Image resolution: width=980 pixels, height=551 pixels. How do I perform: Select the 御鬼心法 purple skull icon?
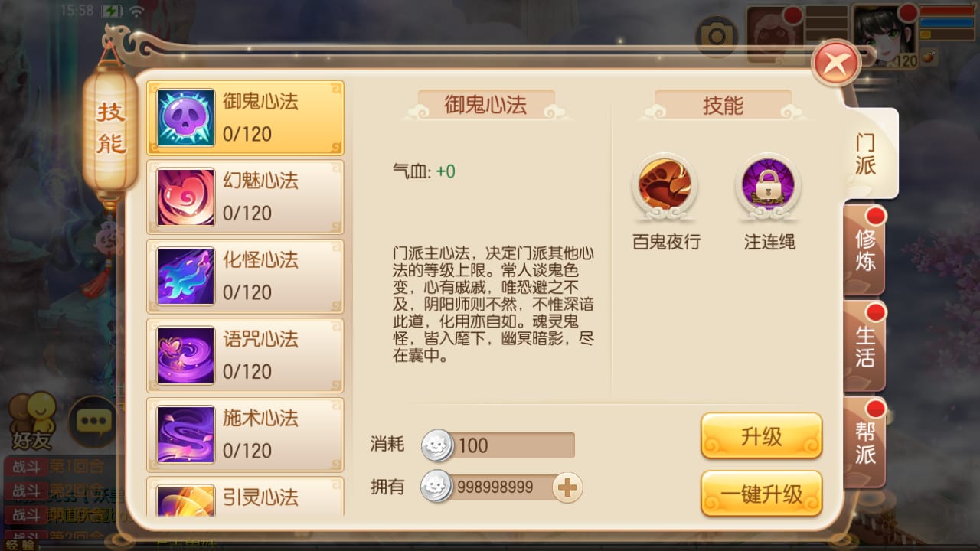[186, 118]
